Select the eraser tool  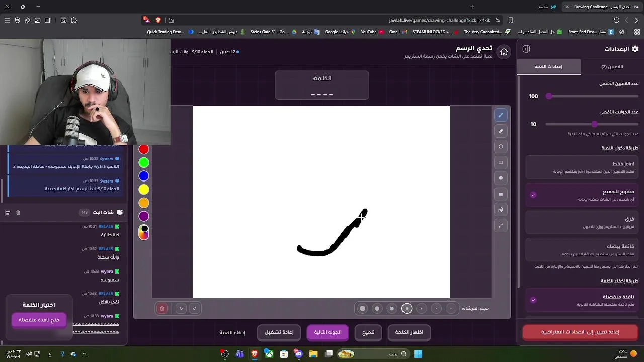[x=501, y=131]
